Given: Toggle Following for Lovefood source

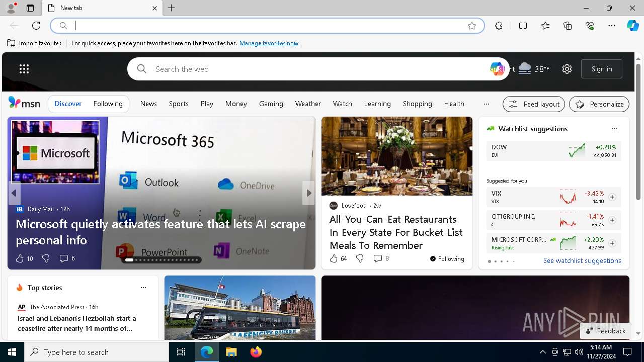Looking at the screenshot, I should [447, 259].
